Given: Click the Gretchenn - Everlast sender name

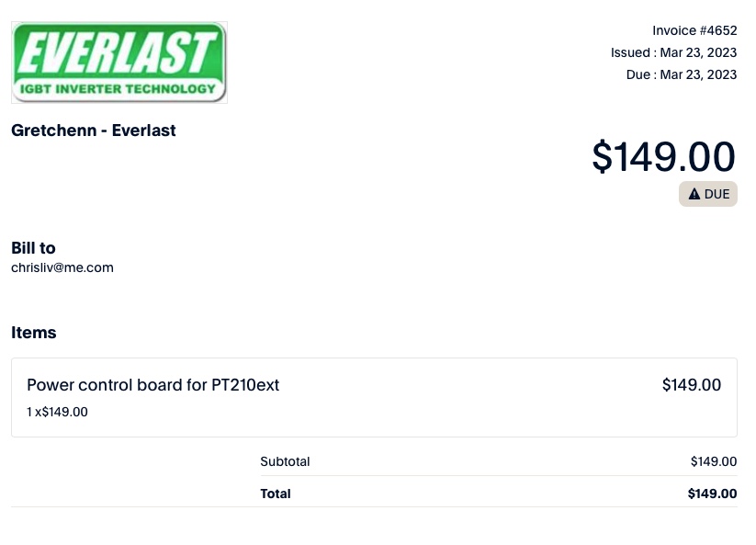Looking at the screenshot, I should coord(94,131).
